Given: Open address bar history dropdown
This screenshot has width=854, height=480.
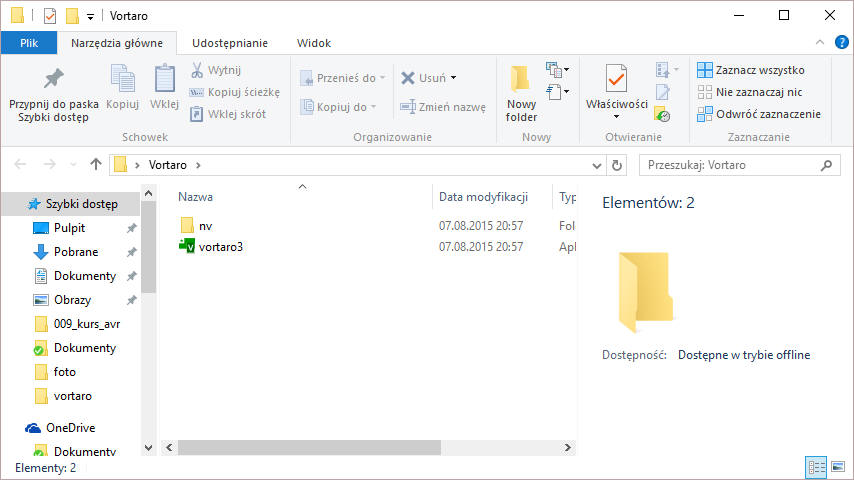Looking at the screenshot, I should coord(597,165).
